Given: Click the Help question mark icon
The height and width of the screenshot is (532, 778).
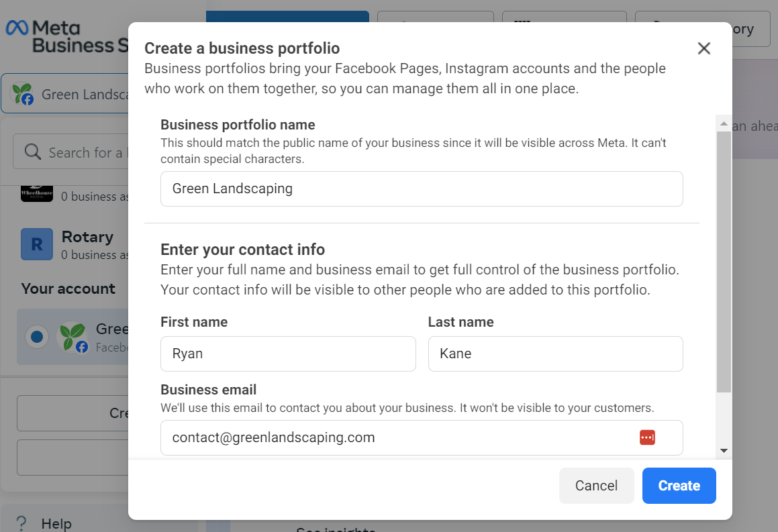Looking at the screenshot, I should [x=21, y=523].
